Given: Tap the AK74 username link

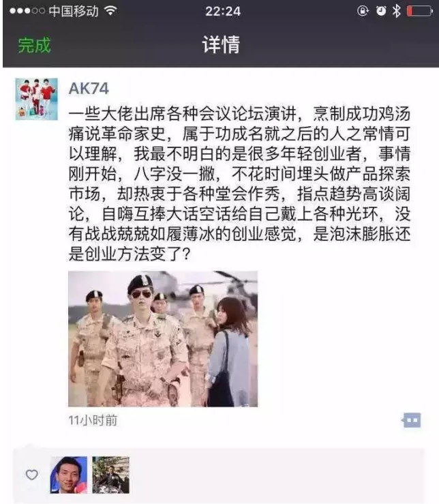Looking at the screenshot, I should coord(89,89).
